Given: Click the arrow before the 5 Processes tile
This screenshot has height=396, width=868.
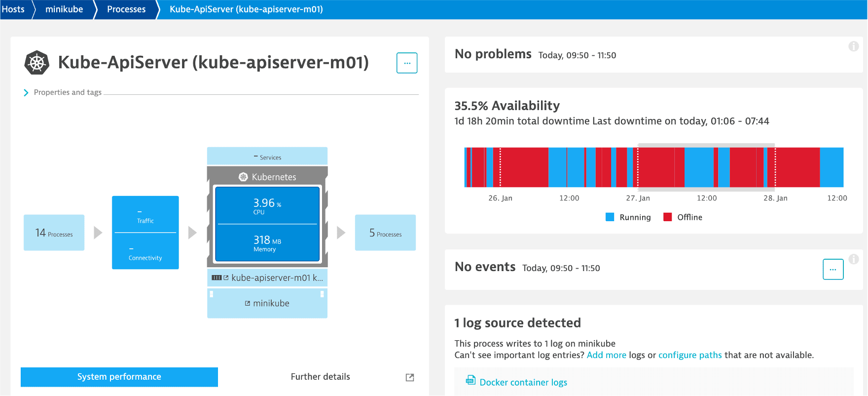Looking at the screenshot, I should [341, 233].
